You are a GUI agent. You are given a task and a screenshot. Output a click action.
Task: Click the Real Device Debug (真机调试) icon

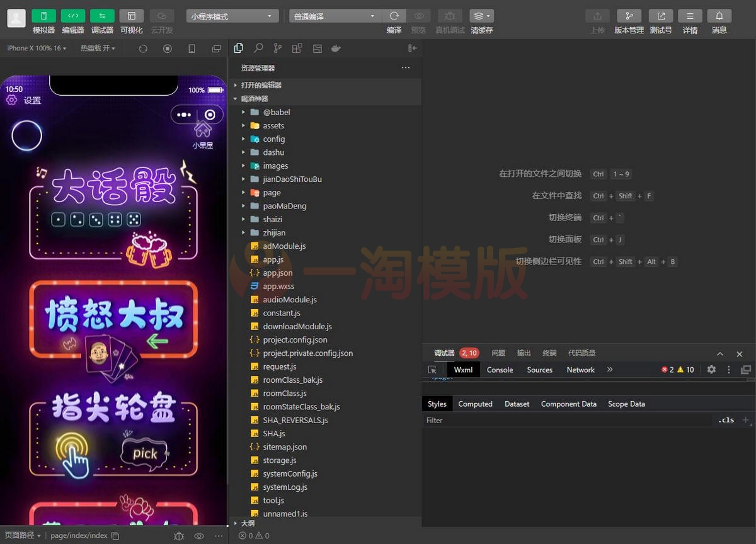450,16
